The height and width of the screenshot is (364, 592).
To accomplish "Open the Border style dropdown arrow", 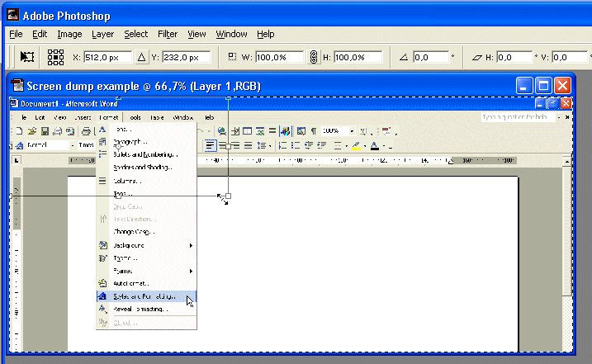I will coord(346,146).
